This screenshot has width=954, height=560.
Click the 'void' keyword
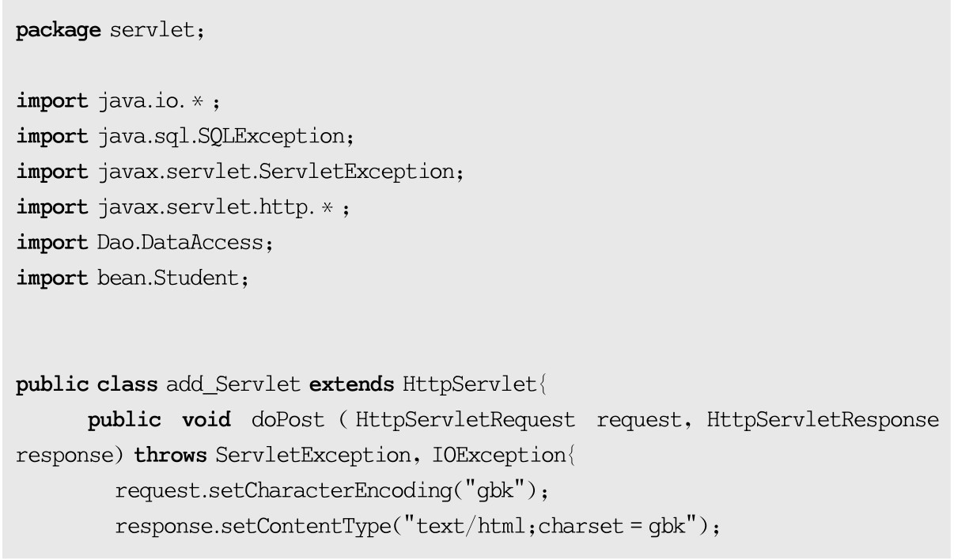click(x=206, y=420)
